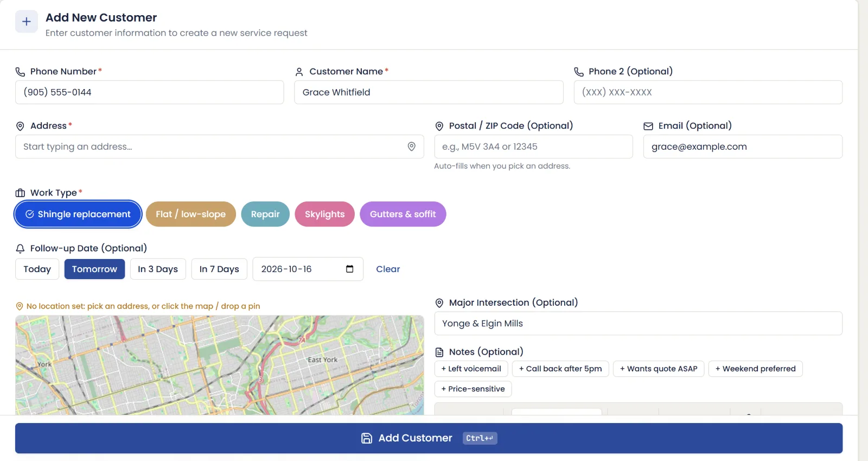The image size is (868, 461).
Task: Select the Skylights work type
Action: point(324,214)
